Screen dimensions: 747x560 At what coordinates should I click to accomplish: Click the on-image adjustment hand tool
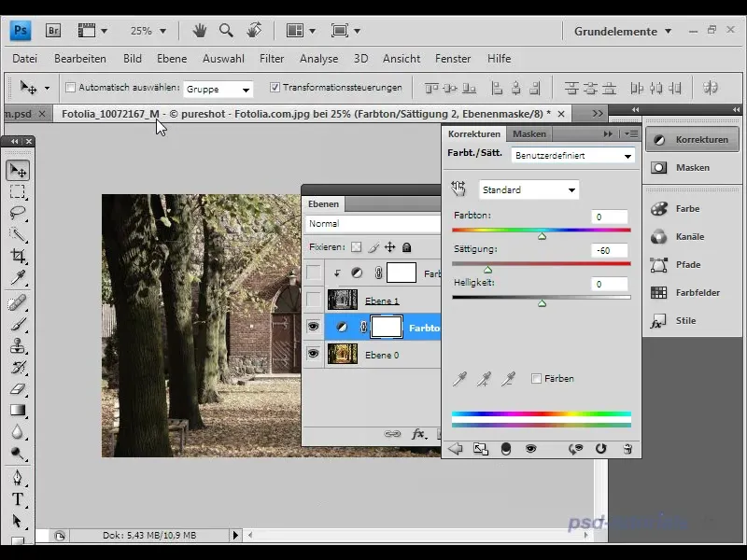458,189
